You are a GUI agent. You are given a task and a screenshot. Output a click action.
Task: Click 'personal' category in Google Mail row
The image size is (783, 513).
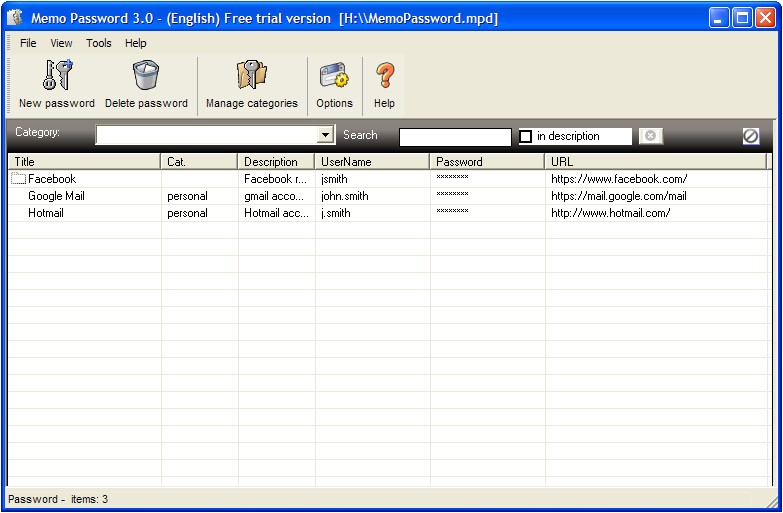[x=187, y=196]
